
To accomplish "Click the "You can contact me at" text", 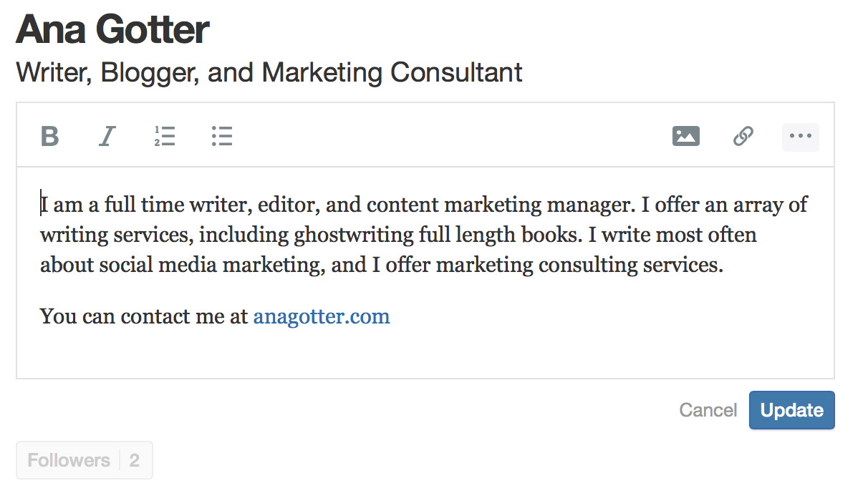I will [x=144, y=316].
